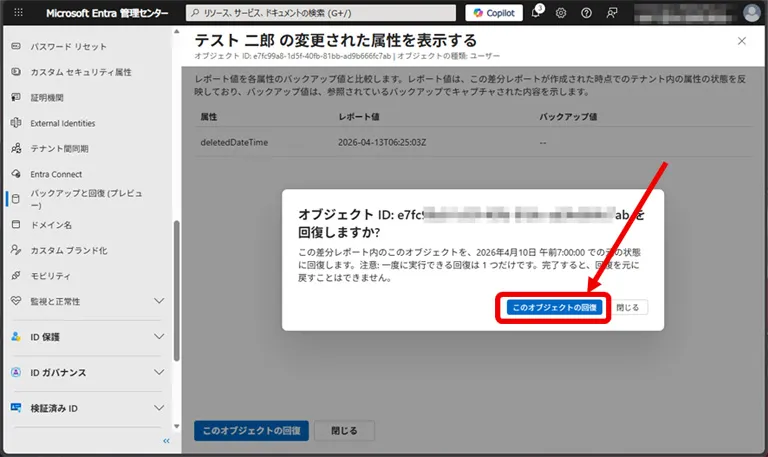Click the レポート値 column header
Image resolution: width=768 pixels, height=457 pixels.
click(x=359, y=117)
